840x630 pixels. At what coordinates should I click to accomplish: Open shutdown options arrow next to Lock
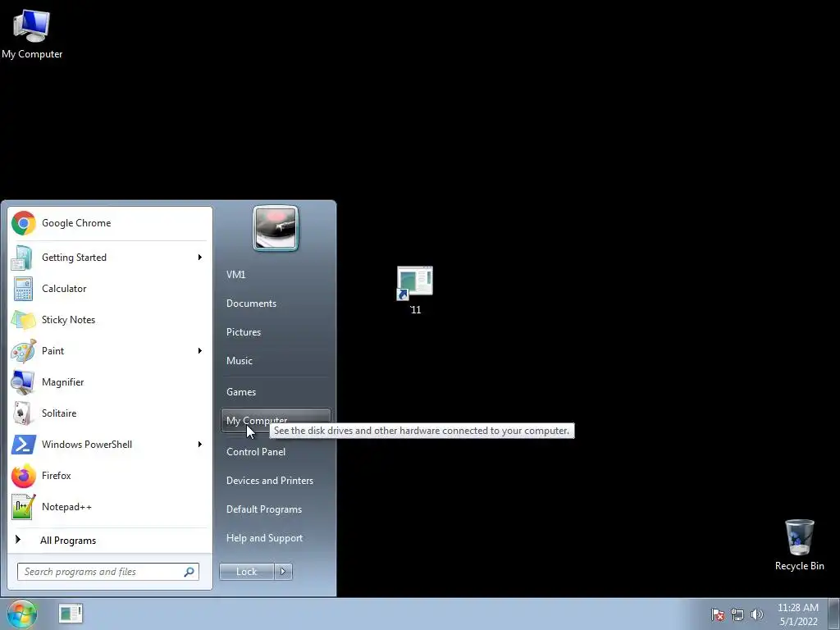tap(283, 572)
